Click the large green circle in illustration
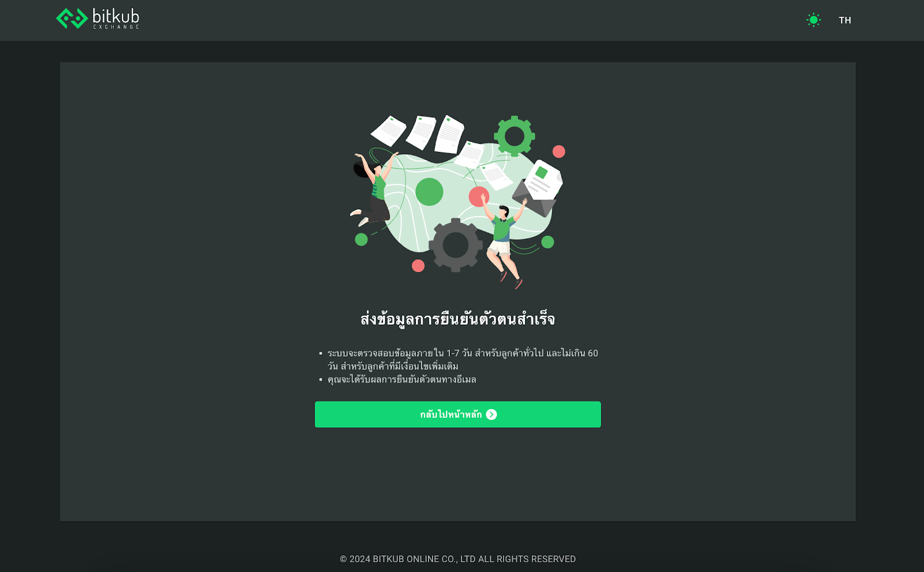Screen dimensions: 924x572 (x=429, y=192)
